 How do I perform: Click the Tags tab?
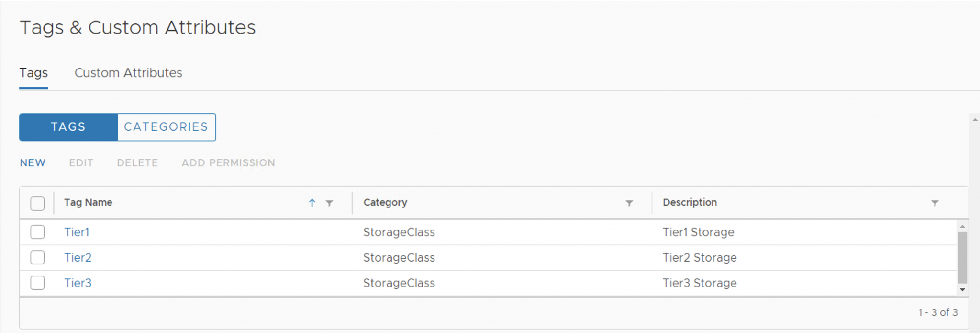coord(33,73)
